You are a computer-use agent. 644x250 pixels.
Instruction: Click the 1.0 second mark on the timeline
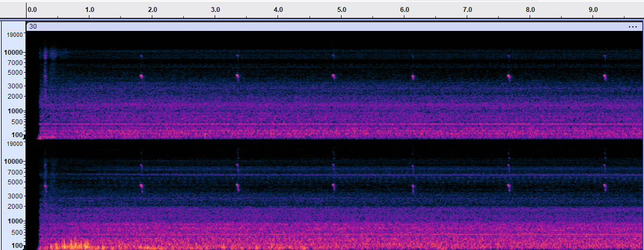[x=89, y=9]
